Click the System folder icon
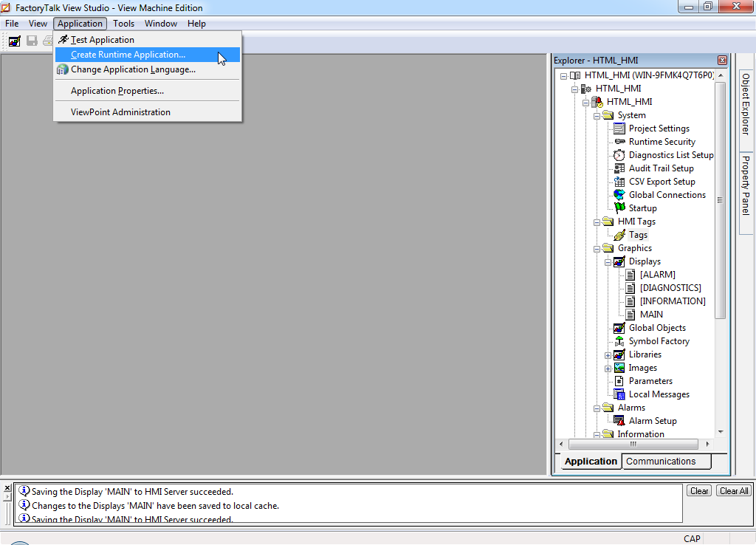The image size is (756, 545). [x=608, y=115]
